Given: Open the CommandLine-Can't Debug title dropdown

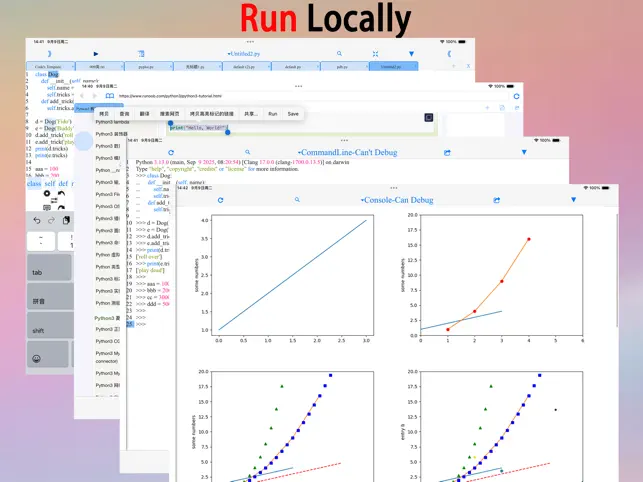Looking at the screenshot, I should [348, 153].
